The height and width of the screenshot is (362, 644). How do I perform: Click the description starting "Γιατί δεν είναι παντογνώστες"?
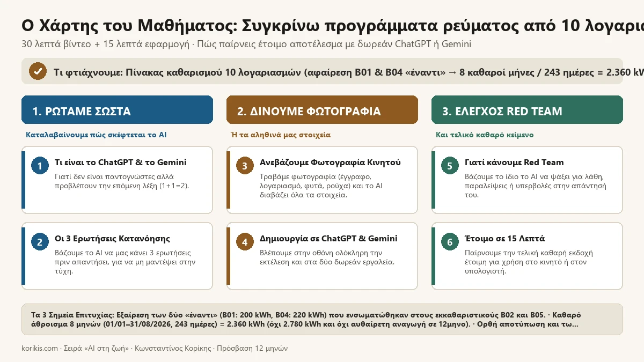(x=122, y=181)
